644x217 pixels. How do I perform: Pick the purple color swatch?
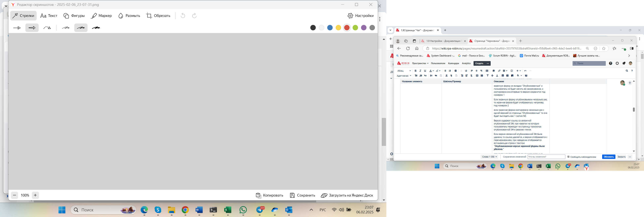(364, 28)
